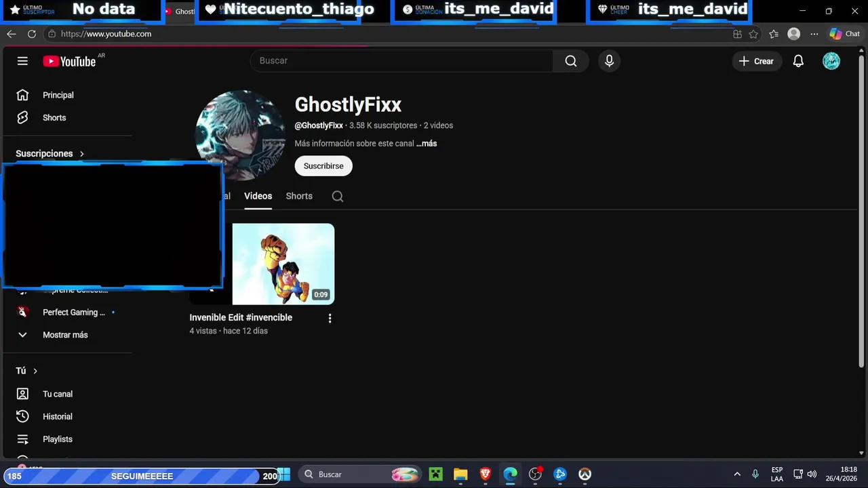Open Edge settings and more ellipsis
This screenshot has height=488, width=868.
814,34
